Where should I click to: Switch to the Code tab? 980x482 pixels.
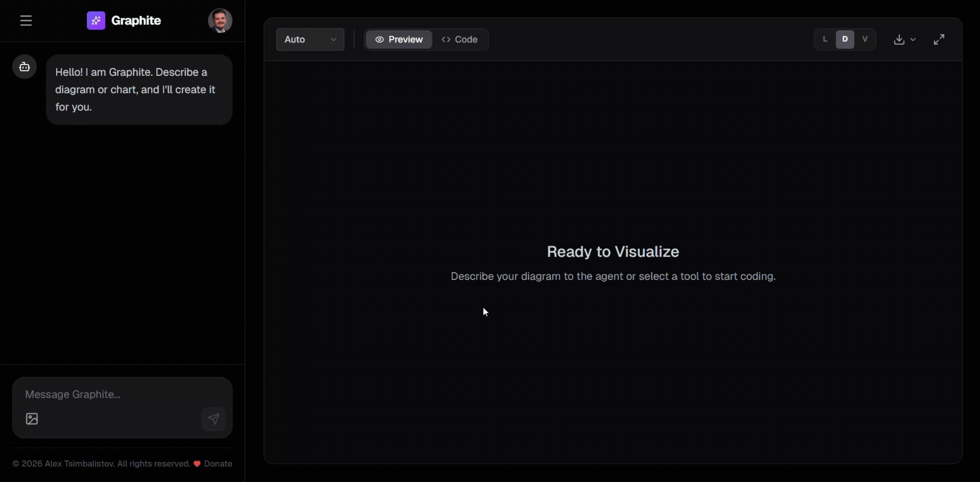460,39
